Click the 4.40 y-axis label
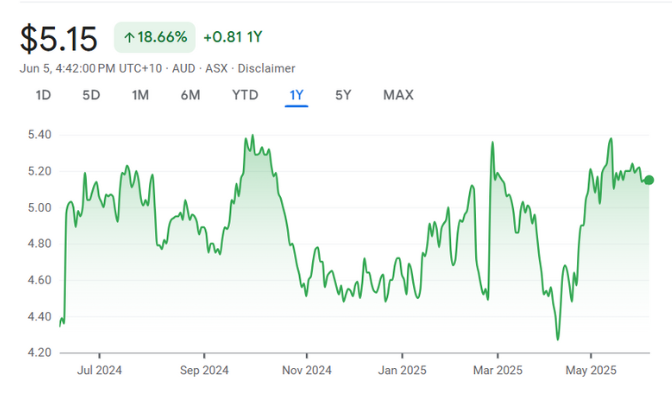The height and width of the screenshot is (400, 672). (x=39, y=316)
